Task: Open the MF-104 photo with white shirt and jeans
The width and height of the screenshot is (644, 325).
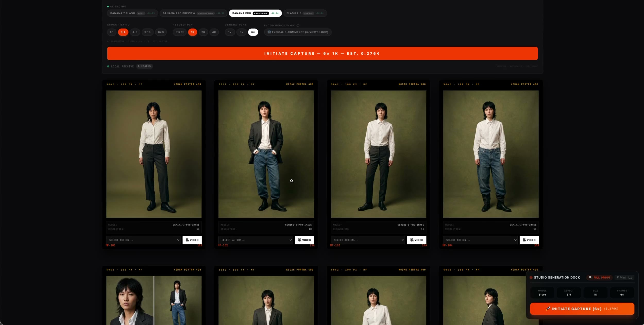Action: pyautogui.click(x=491, y=154)
